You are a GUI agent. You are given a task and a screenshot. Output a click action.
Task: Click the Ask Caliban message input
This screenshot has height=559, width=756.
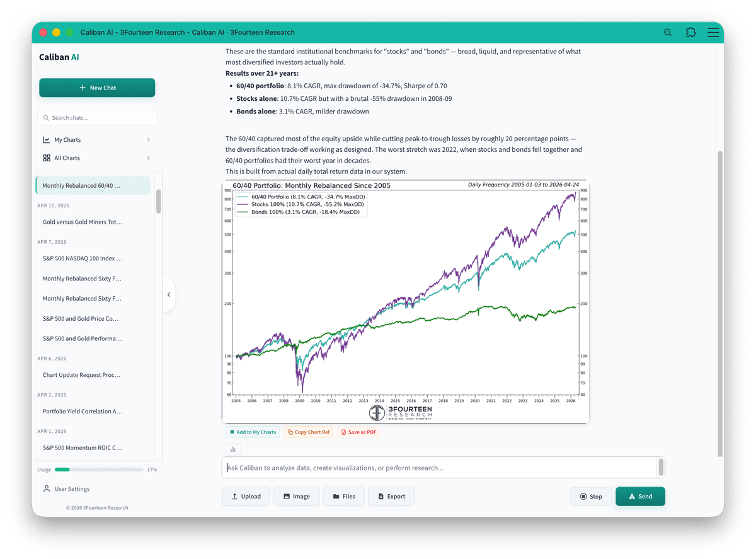439,468
